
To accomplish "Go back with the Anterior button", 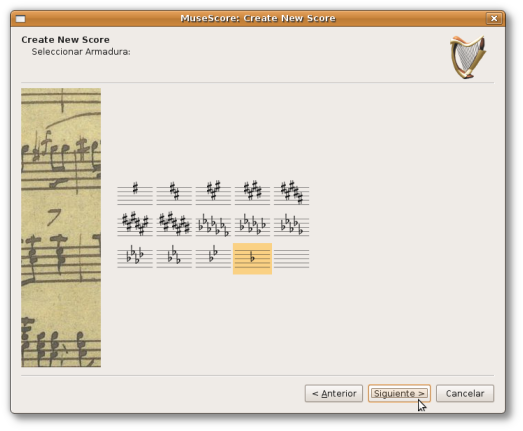I will (x=334, y=394).
